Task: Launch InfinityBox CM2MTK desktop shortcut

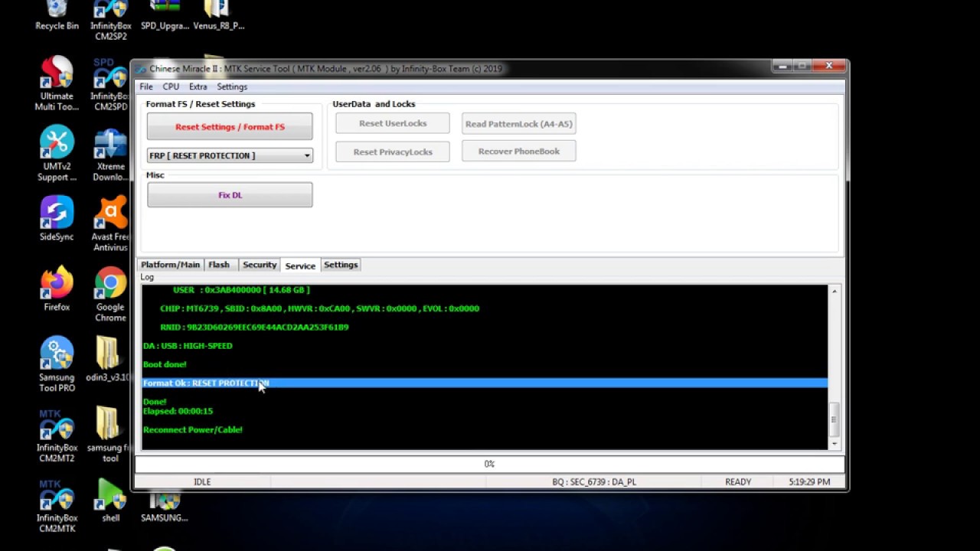Action: (57, 506)
